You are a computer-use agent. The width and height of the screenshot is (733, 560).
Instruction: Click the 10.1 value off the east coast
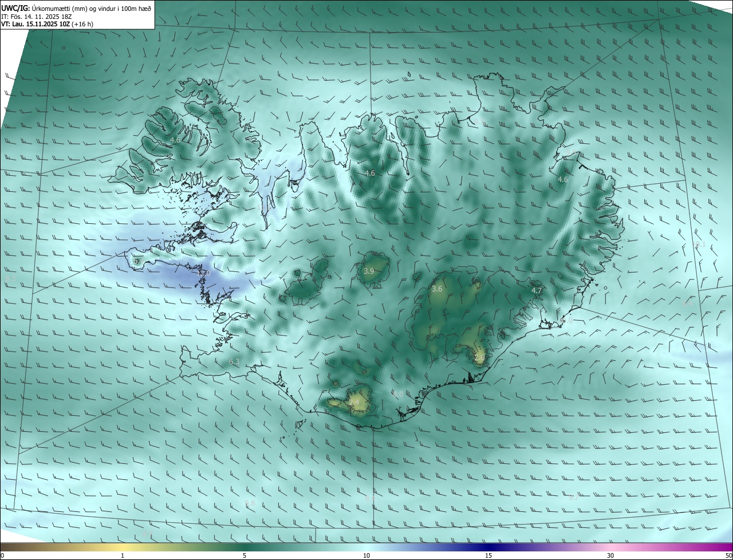699,244
